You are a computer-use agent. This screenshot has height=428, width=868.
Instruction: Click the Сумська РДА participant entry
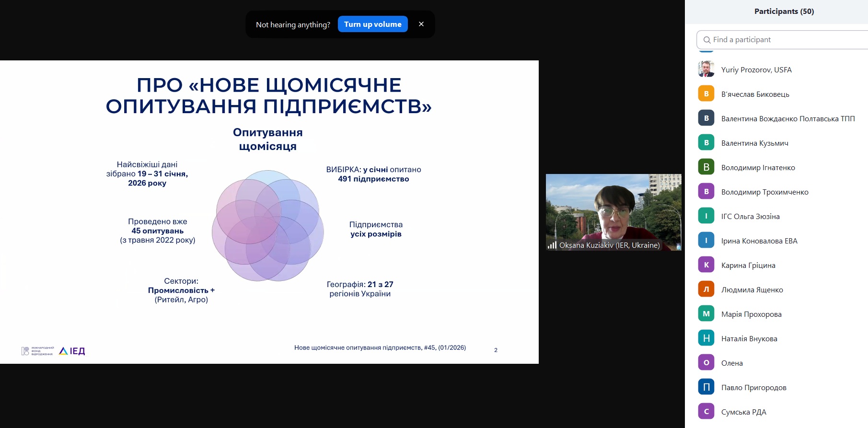743,412
